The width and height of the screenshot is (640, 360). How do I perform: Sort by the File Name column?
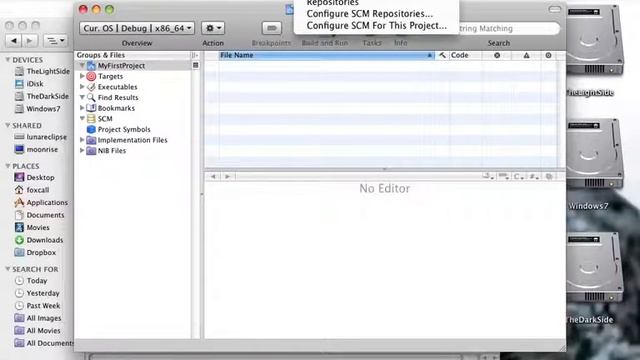click(326, 55)
